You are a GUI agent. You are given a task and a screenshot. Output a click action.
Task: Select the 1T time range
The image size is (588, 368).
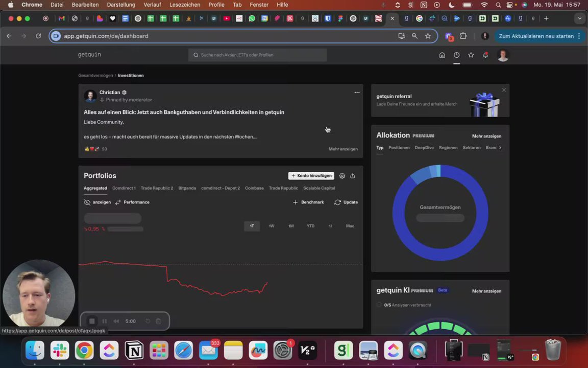pos(252,226)
